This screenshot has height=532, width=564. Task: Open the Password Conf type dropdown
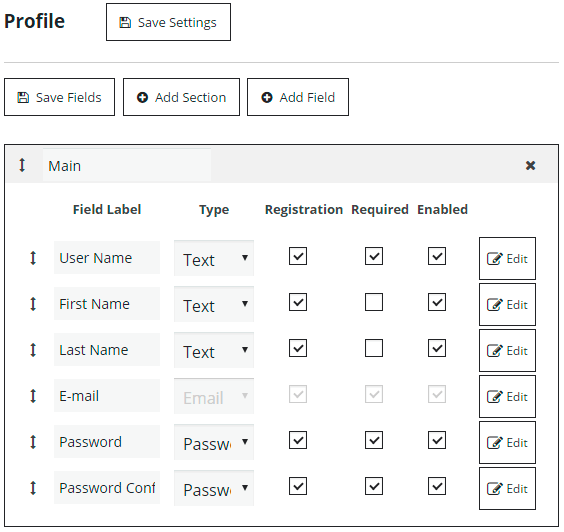tap(214, 488)
